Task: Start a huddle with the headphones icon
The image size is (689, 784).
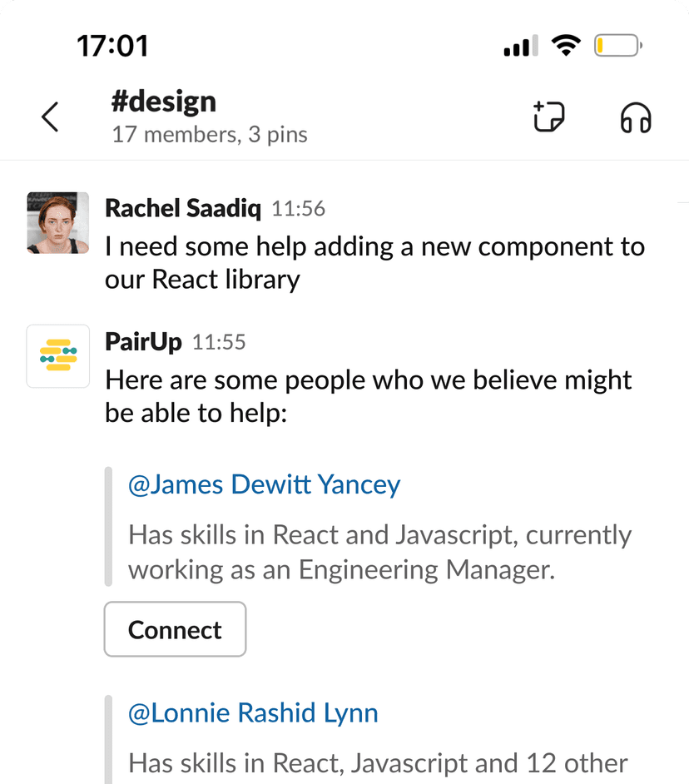Action: 635,117
